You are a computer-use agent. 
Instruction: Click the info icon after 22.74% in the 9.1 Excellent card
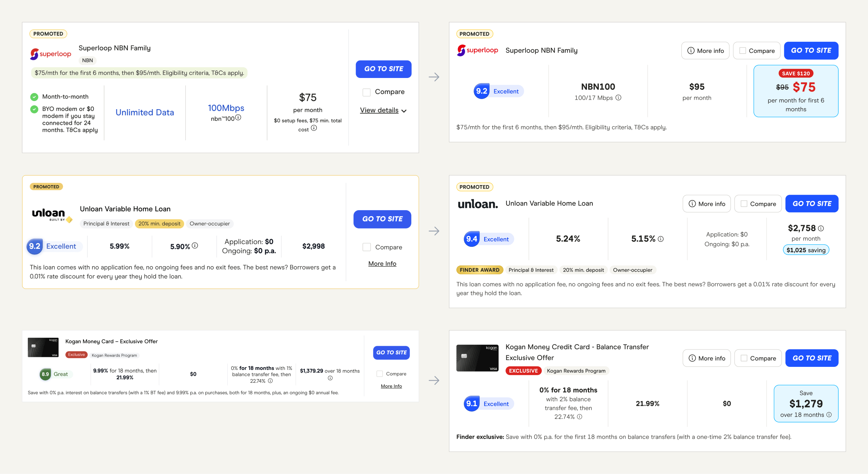click(x=579, y=417)
